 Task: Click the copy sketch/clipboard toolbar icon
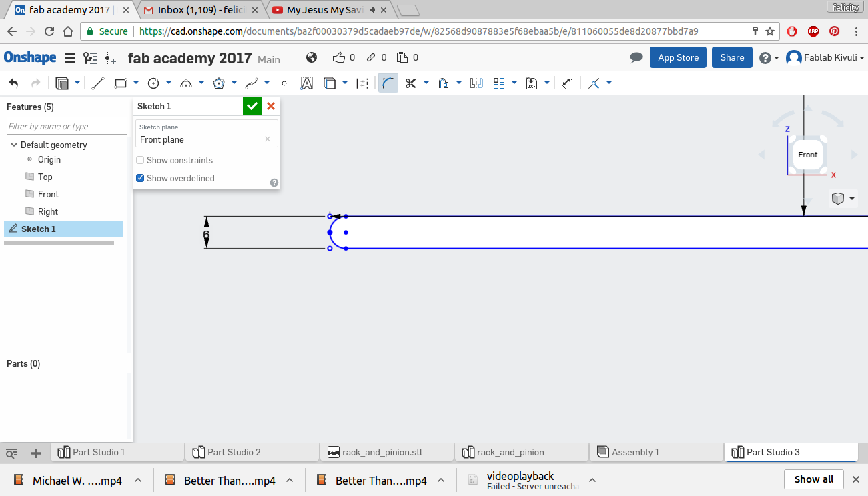62,83
